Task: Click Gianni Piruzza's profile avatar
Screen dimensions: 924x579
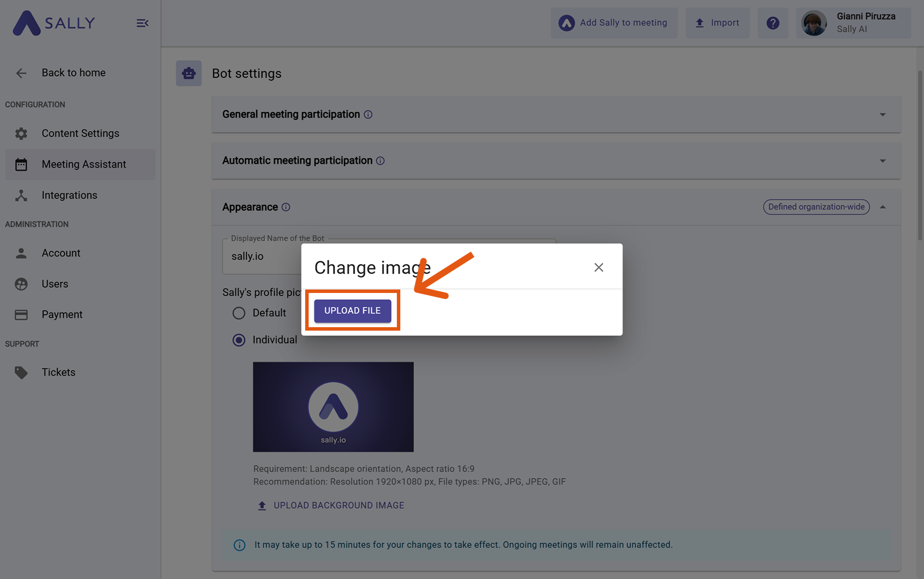Action: 814,23
